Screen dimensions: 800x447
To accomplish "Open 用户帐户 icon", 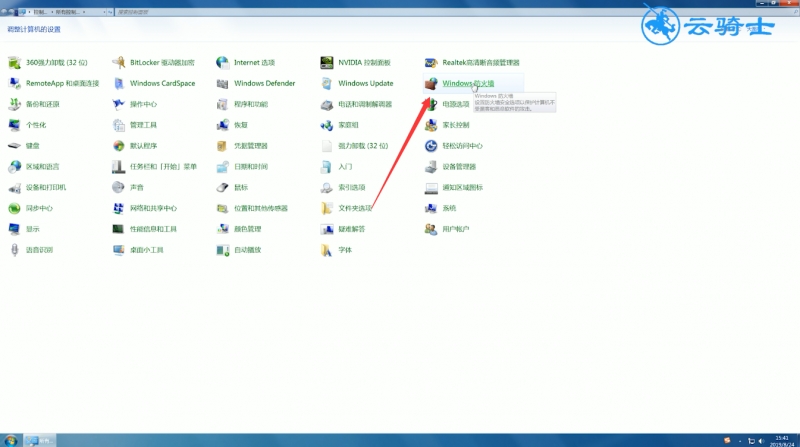I will point(431,229).
